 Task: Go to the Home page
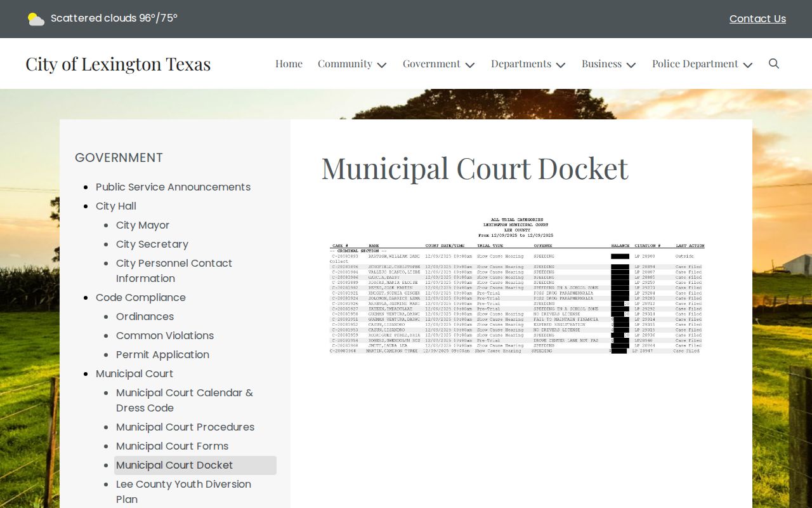[289, 63]
